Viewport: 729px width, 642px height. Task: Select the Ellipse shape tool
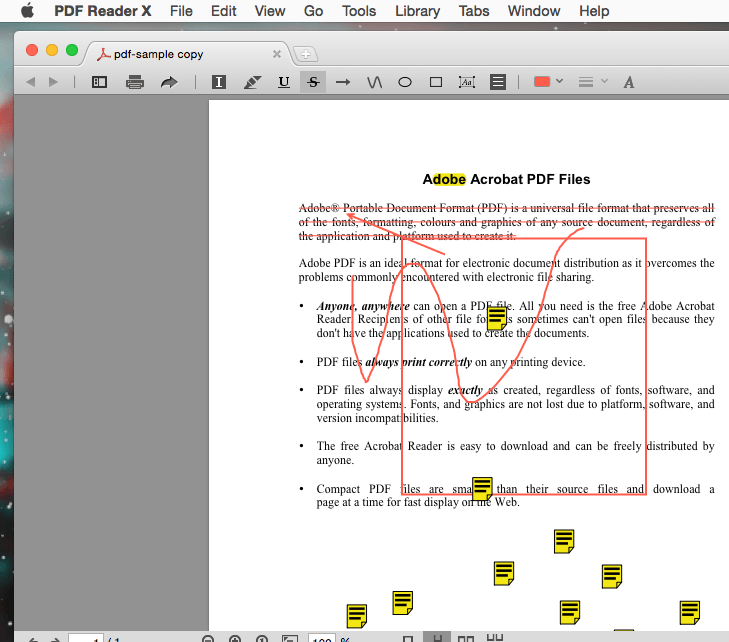point(405,82)
